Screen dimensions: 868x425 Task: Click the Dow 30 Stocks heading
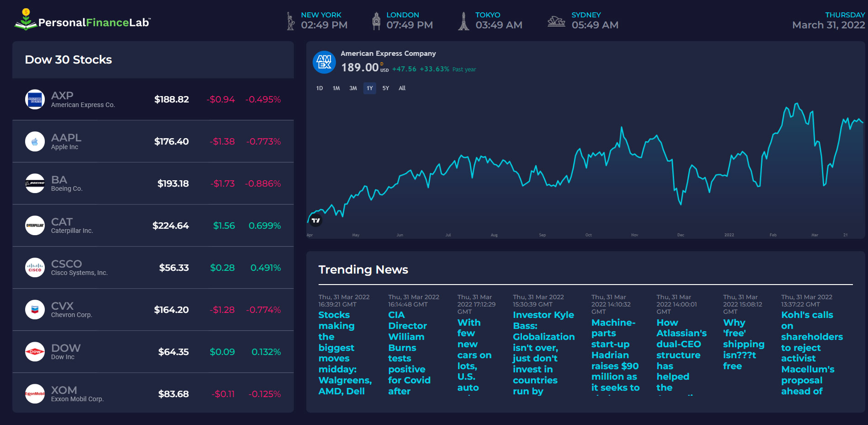tap(69, 59)
